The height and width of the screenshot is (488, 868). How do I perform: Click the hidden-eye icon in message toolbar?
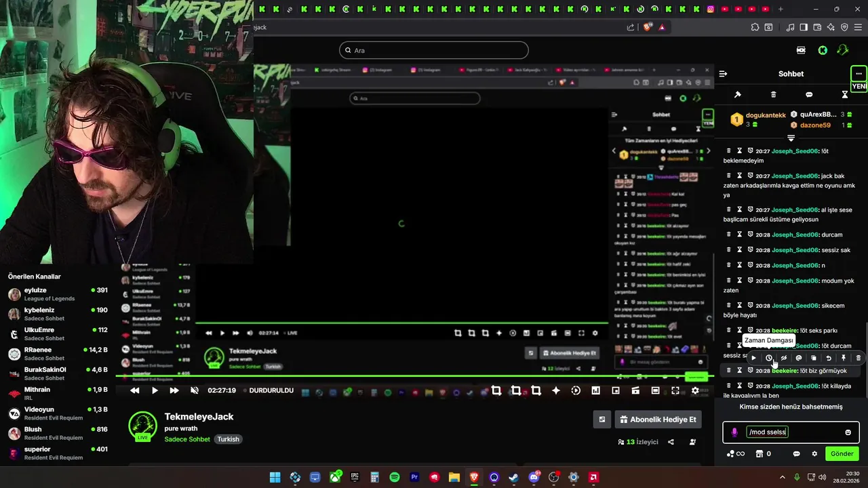784,358
